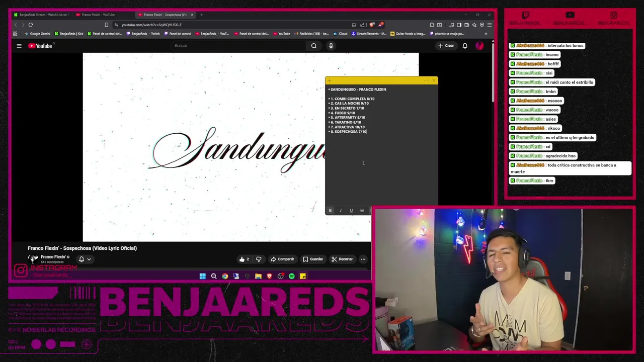The width and height of the screenshot is (644, 362).
Task: Open StreamElements bookmark
Action: (369, 34)
